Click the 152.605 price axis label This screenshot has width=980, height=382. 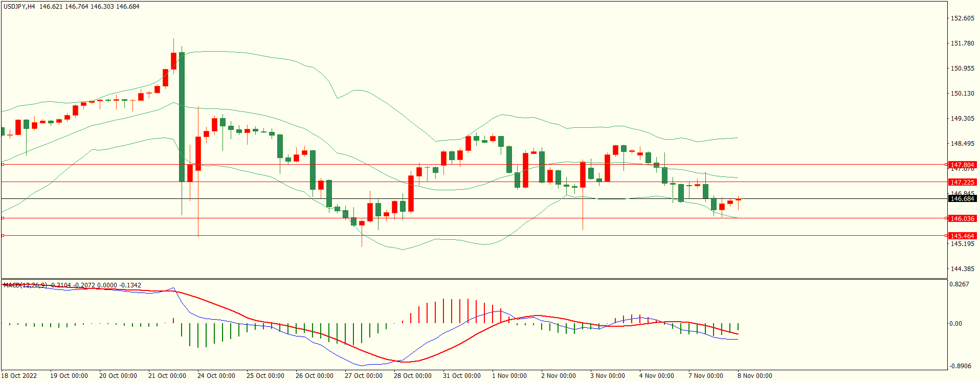tap(962, 18)
